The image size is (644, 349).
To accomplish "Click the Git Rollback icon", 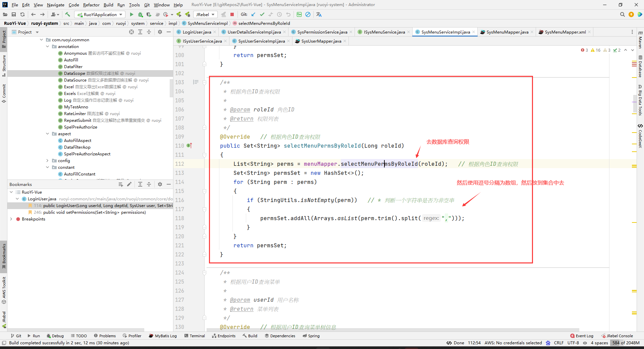I will (x=288, y=14).
